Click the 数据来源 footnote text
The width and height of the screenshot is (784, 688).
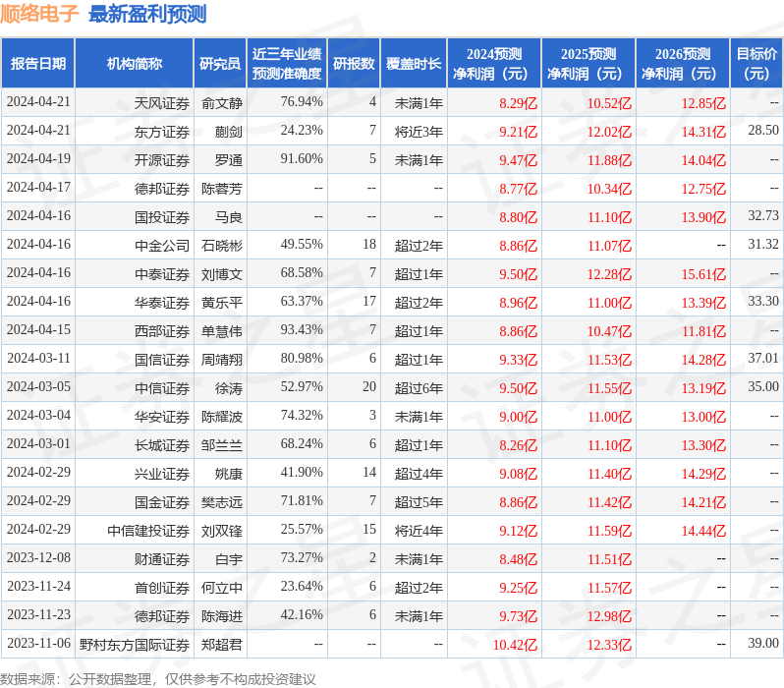pyautogui.click(x=158, y=679)
